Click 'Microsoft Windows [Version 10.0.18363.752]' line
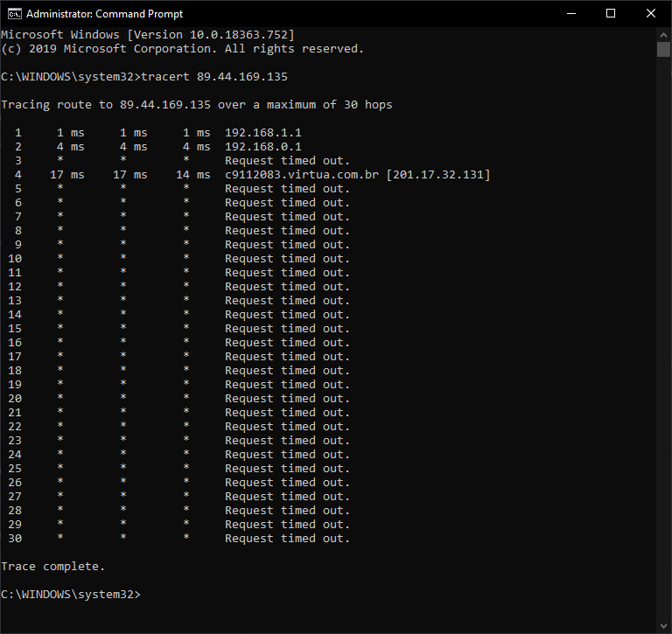 pyautogui.click(x=148, y=35)
